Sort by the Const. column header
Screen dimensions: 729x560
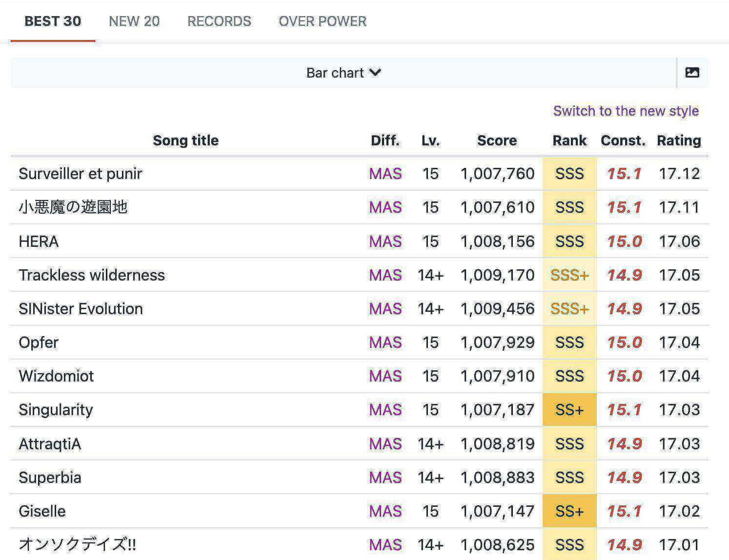click(x=623, y=140)
